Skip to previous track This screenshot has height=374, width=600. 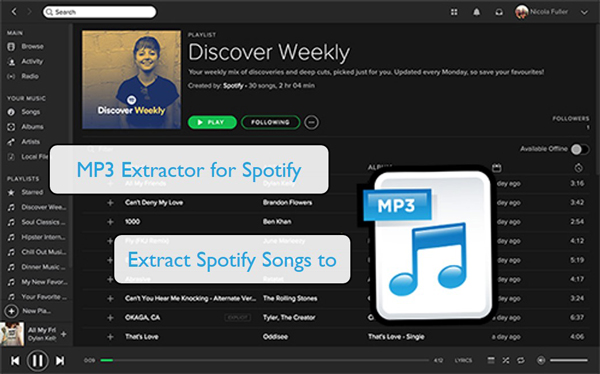click(15, 361)
